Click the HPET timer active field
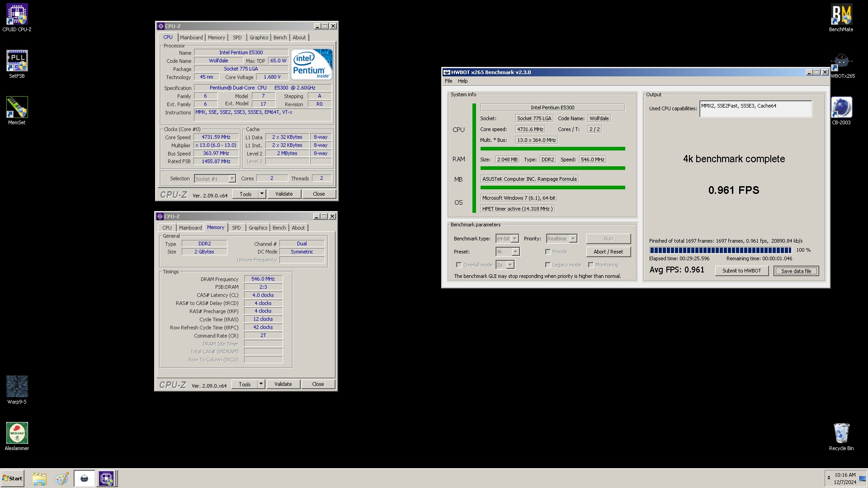This screenshot has width=868, height=488. point(517,209)
